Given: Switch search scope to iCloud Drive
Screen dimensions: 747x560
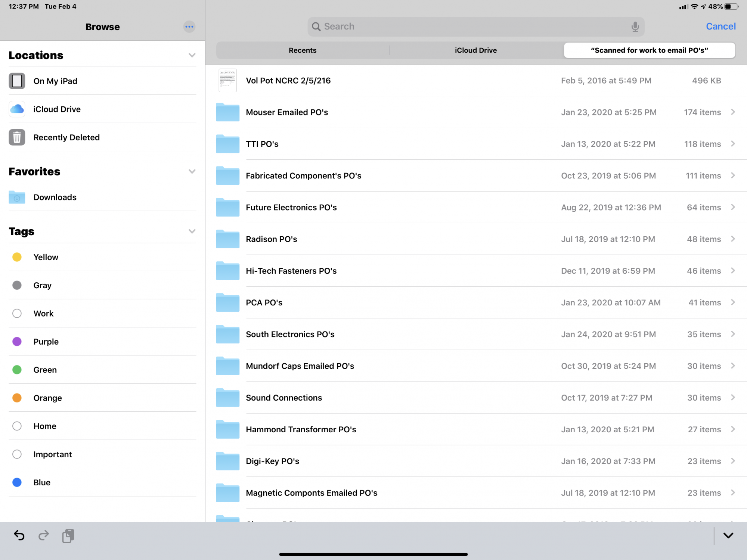Looking at the screenshot, I should tap(475, 50).
